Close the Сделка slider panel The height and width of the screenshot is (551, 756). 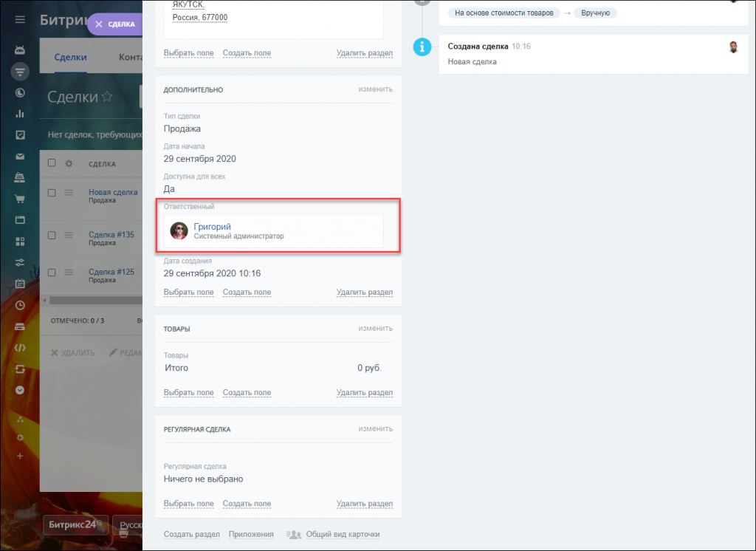point(99,24)
